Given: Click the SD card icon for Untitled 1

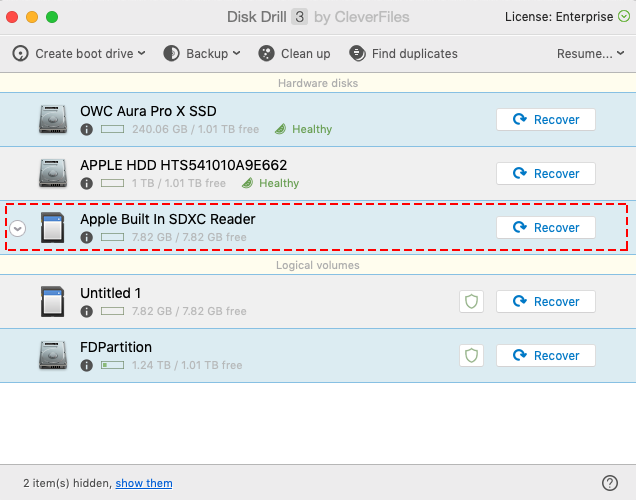Looking at the screenshot, I should tap(52, 301).
